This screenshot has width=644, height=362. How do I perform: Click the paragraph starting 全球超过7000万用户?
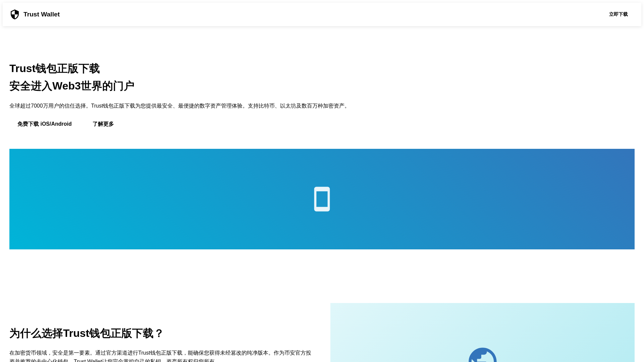coord(179,106)
